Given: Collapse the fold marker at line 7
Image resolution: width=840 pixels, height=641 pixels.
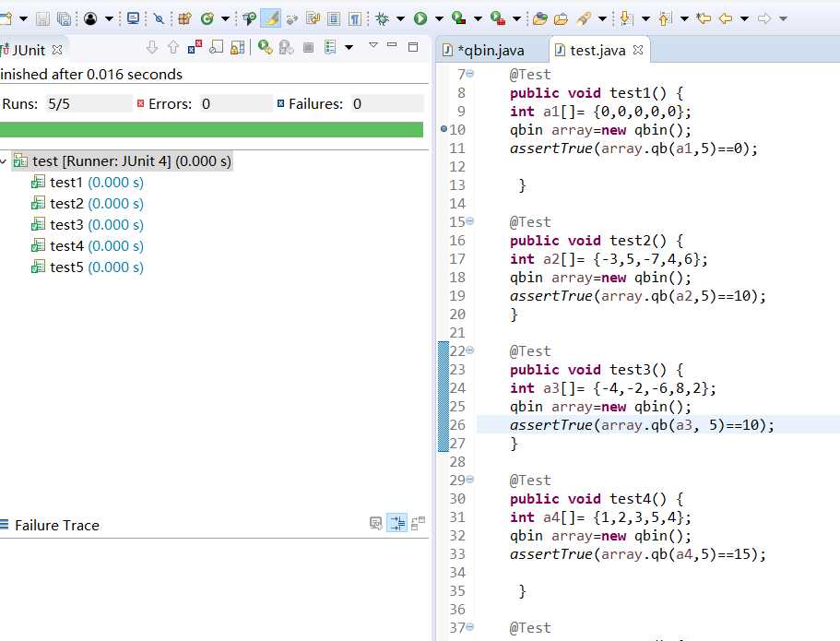Looking at the screenshot, I should coord(470,74).
